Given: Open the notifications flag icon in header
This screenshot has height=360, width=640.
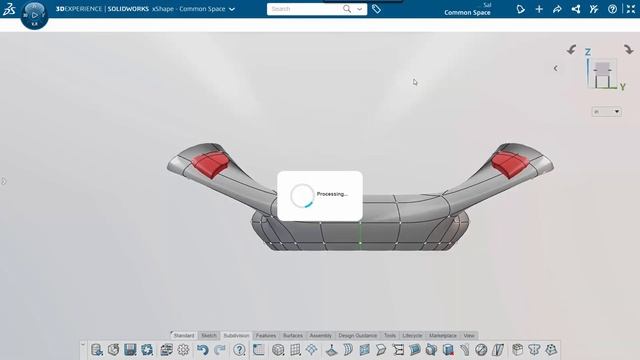Looking at the screenshot, I should tap(520, 9).
